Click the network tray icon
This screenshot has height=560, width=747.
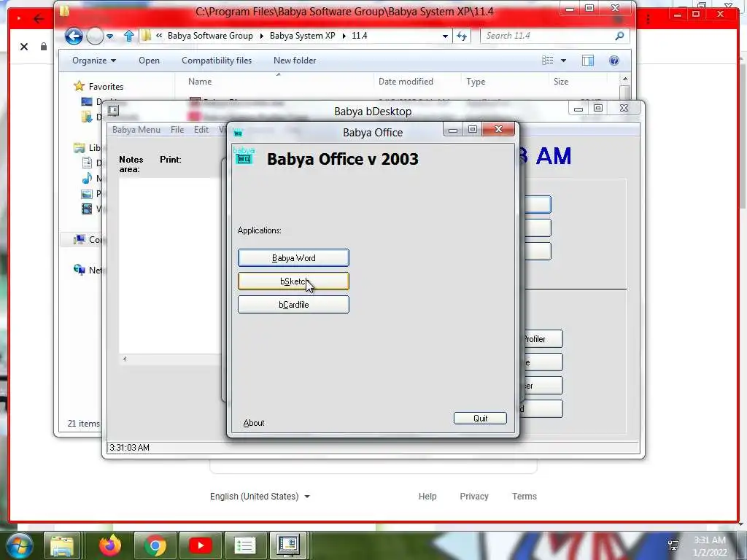click(673, 545)
